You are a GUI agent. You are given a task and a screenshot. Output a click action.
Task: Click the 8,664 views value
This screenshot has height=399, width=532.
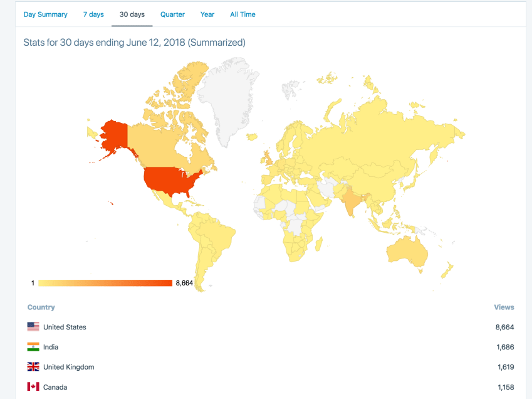[504, 327]
